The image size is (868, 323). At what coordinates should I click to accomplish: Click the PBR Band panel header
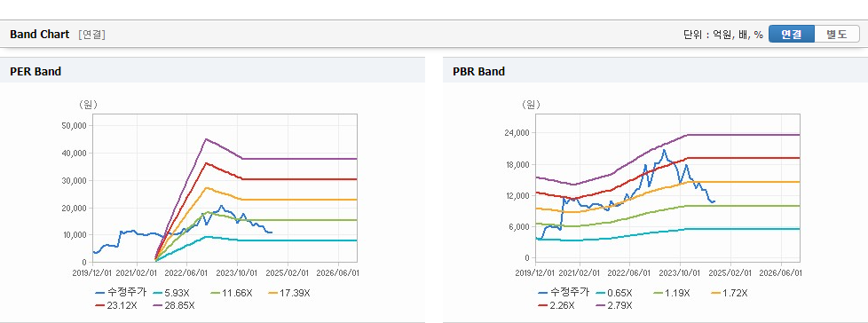click(655, 71)
